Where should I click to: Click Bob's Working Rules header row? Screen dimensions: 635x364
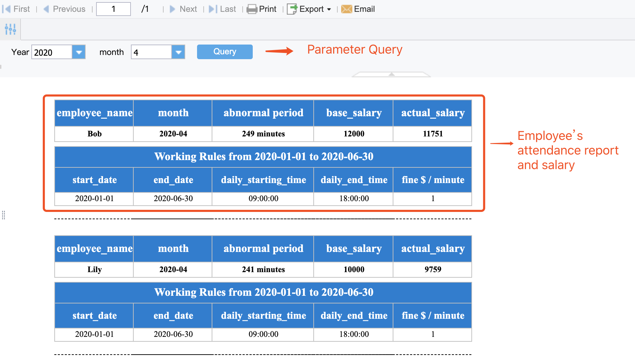(263, 157)
